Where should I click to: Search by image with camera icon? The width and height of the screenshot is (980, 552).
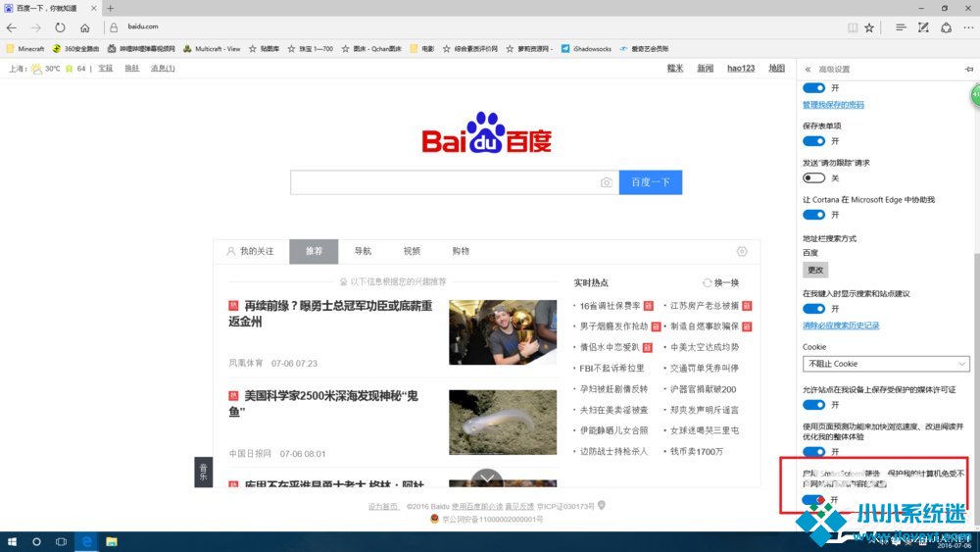(x=607, y=182)
